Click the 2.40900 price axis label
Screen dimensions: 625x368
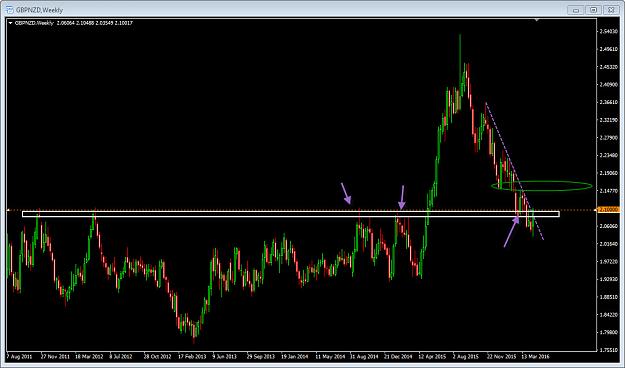click(x=608, y=85)
